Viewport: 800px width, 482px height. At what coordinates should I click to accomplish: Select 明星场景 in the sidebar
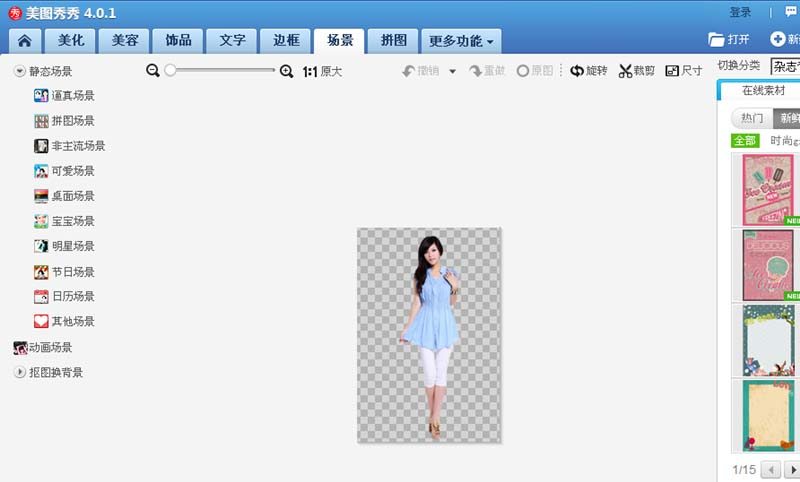pyautogui.click(x=64, y=246)
